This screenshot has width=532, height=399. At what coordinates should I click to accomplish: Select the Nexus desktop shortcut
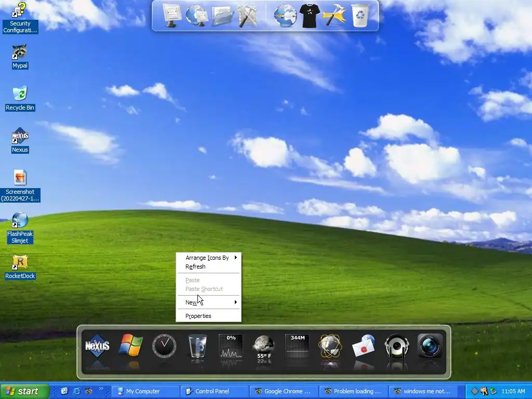coord(20,140)
